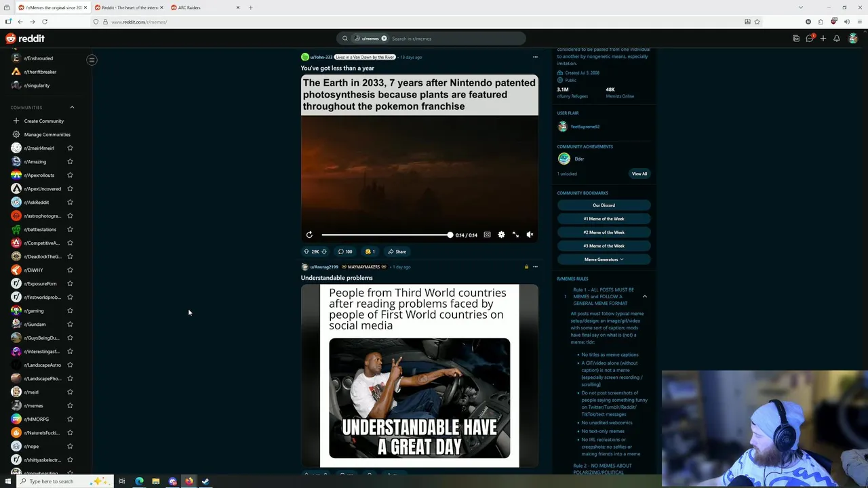Open the Windows Start menu
The width and height of the screenshot is (868, 488).
[6, 481]
